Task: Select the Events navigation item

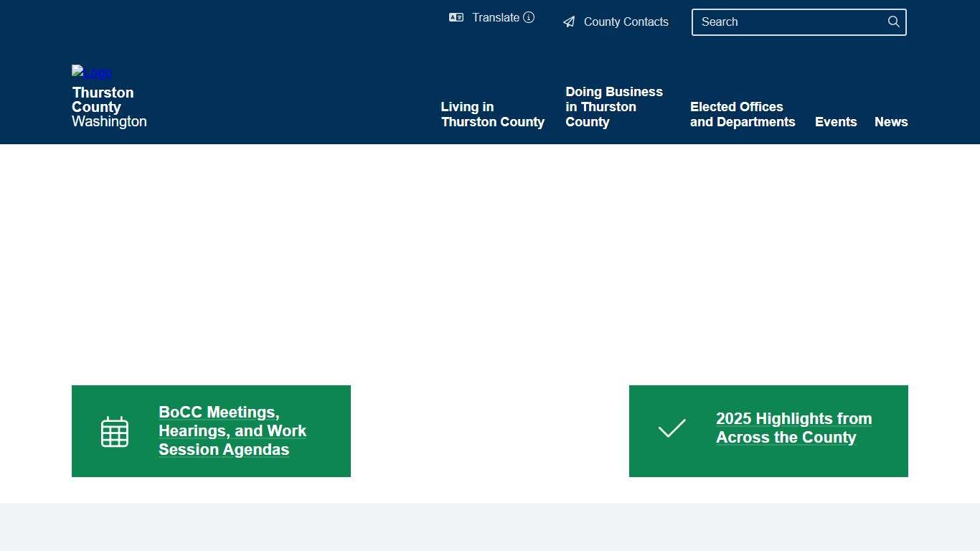Action: point(836,122)
